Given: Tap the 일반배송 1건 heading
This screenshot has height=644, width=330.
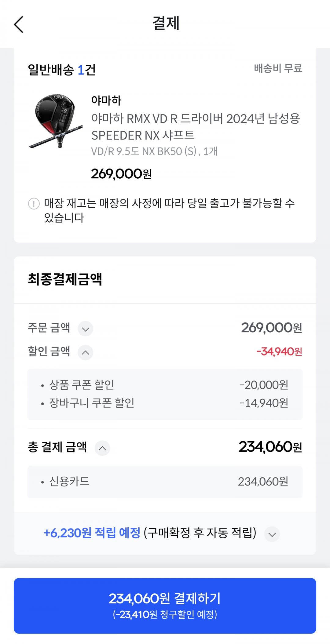Looking at the screenshot, I should 62,70.
